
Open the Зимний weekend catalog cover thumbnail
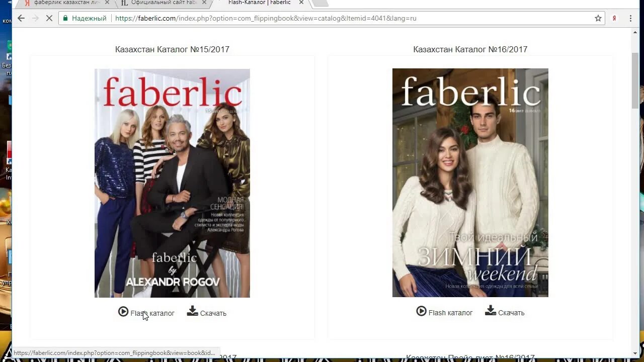pyautogui.click(x=470, y=183)
